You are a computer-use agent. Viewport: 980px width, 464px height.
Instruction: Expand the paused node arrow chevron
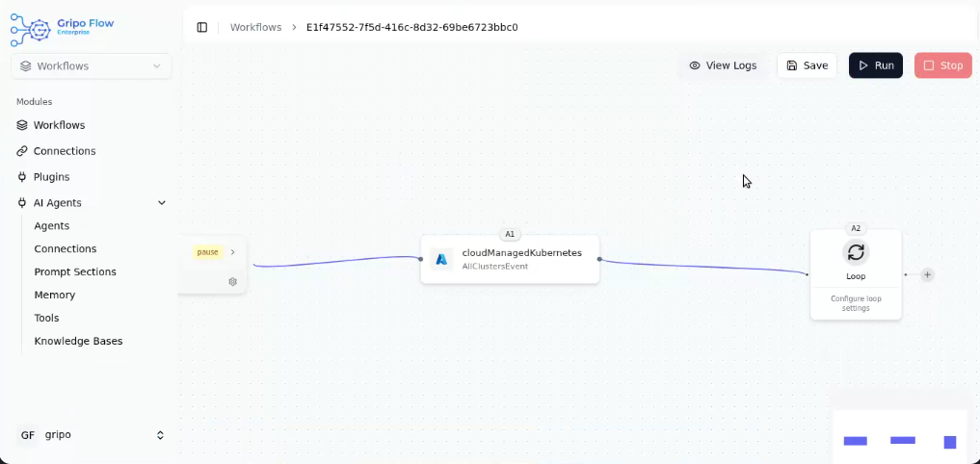point(232,252)
